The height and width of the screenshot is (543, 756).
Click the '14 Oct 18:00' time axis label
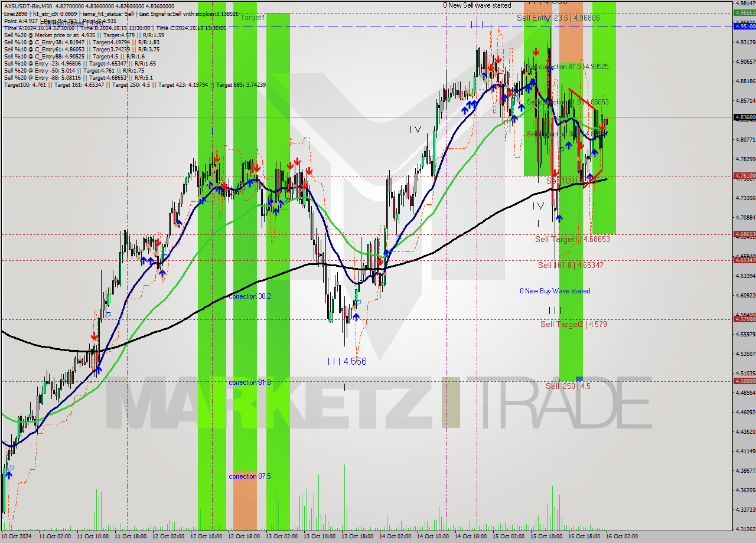coord(470,537)
